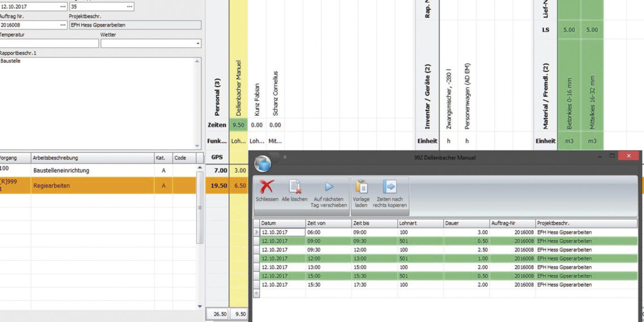This screenshot has height=322, width=644.
Task: Select the time row starting 06:00
Action: [449, 232]
